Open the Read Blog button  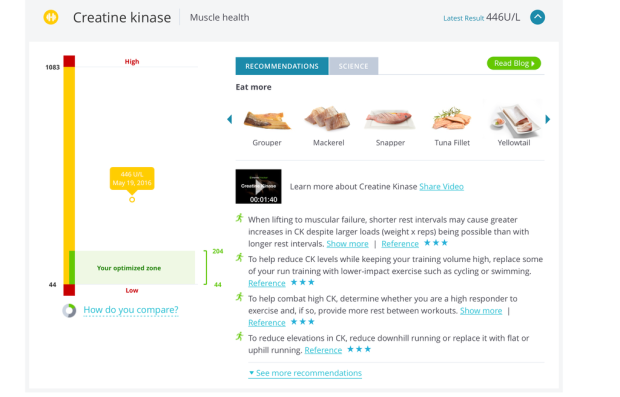point(514,63)
